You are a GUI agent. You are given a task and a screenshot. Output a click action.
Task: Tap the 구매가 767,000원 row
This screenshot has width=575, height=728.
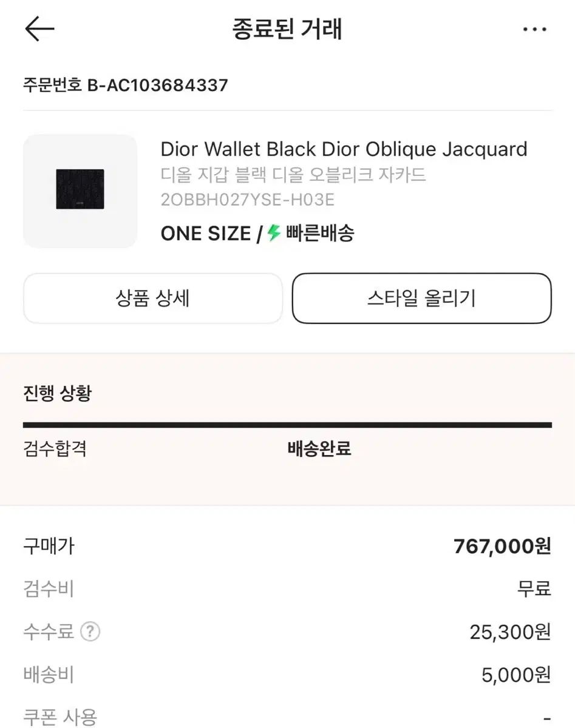point(287,547)
